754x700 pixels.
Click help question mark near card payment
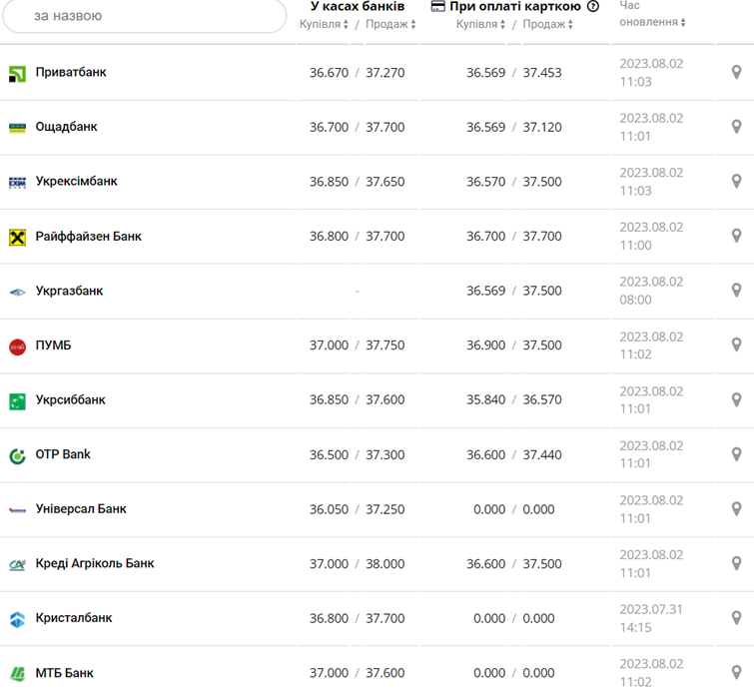pos(593,6)
